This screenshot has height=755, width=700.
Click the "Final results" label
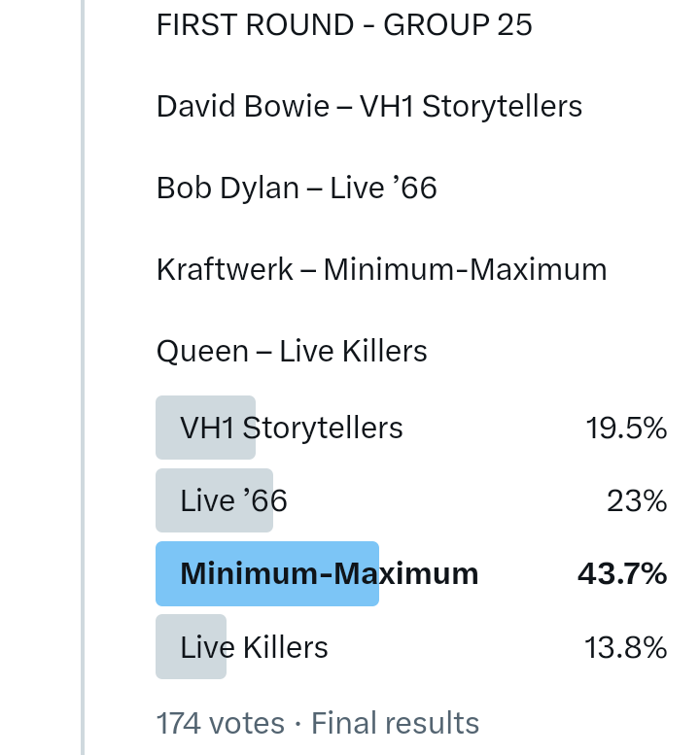(395, 723)
